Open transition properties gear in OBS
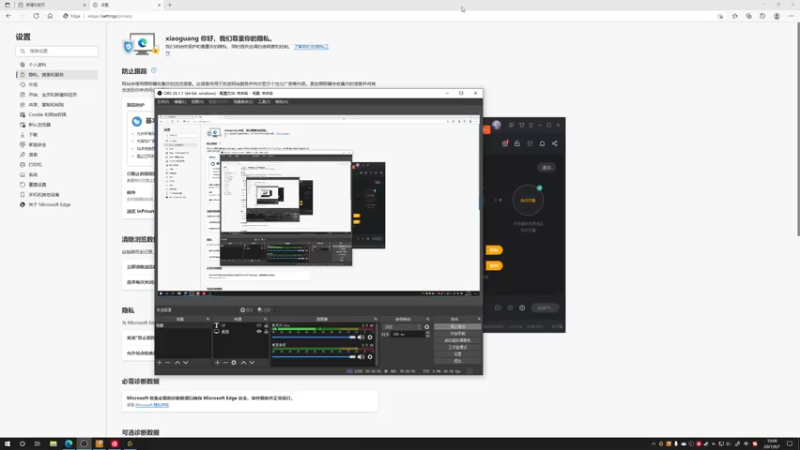 [x=427, y=327]
